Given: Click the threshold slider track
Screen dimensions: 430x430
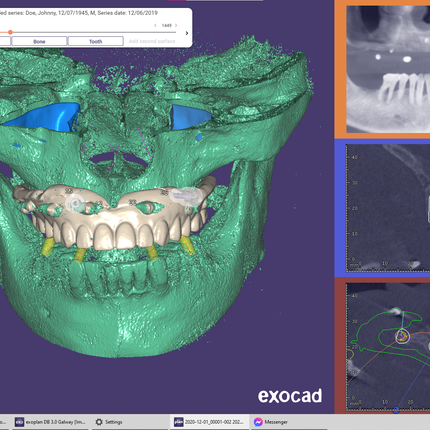Looking at the screenshot, I should pyautogui.click(x=88, y=32).
